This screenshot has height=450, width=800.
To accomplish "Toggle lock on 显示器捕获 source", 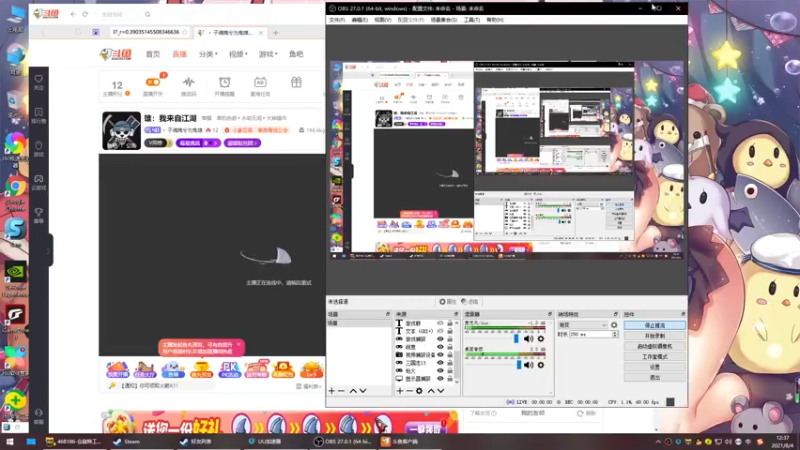I will coord(449,379).
